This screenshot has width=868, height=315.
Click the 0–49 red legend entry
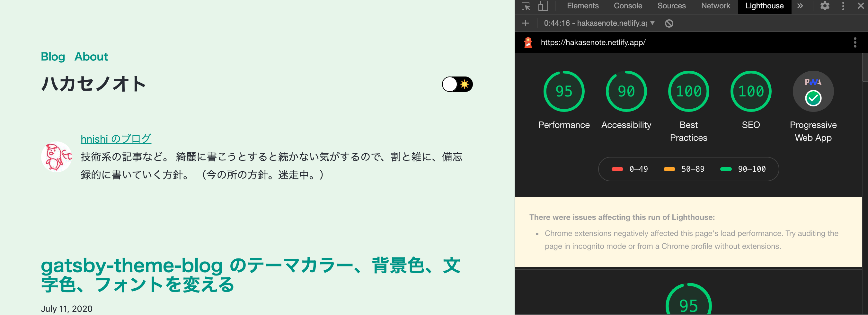tap(629, 169)
